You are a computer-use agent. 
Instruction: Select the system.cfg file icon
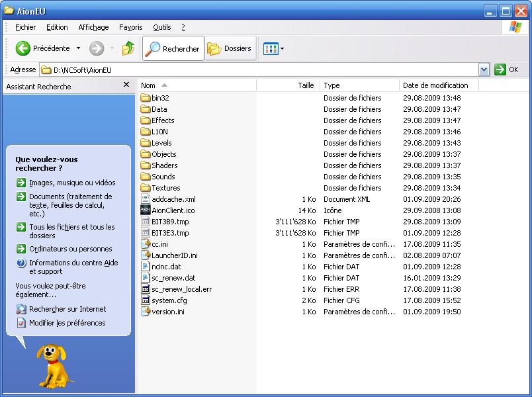point(146,300)
